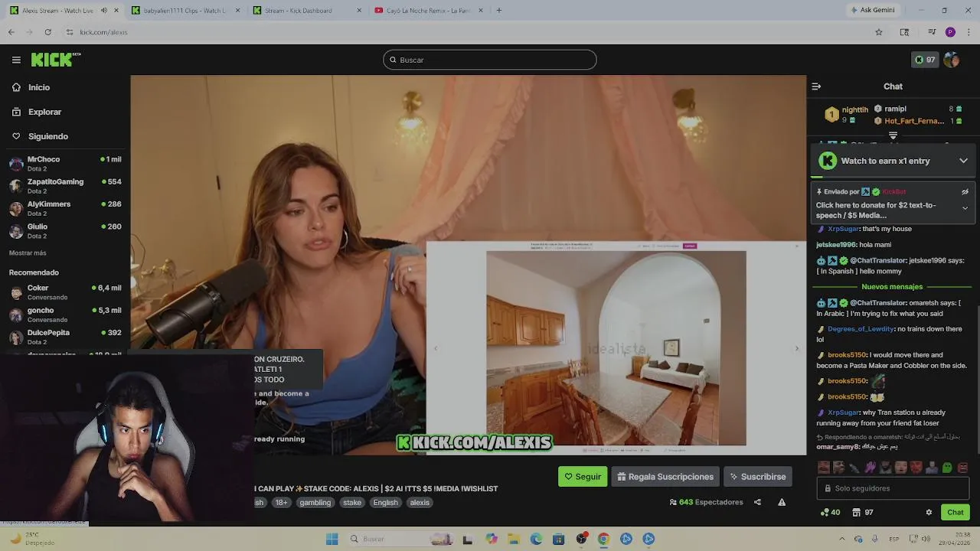Expand the Watch to earn entry dropdown
This screenshot has height=551, width=980.
pyautogui.click(x=963, y=161)
